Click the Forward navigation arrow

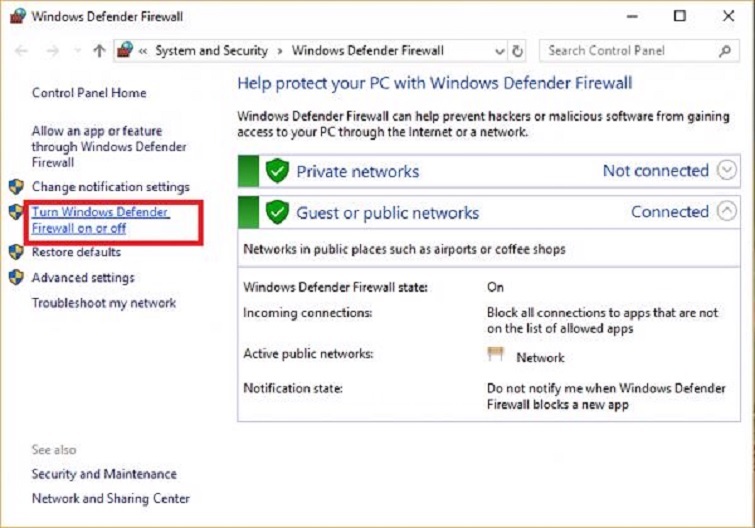[53, 51]
